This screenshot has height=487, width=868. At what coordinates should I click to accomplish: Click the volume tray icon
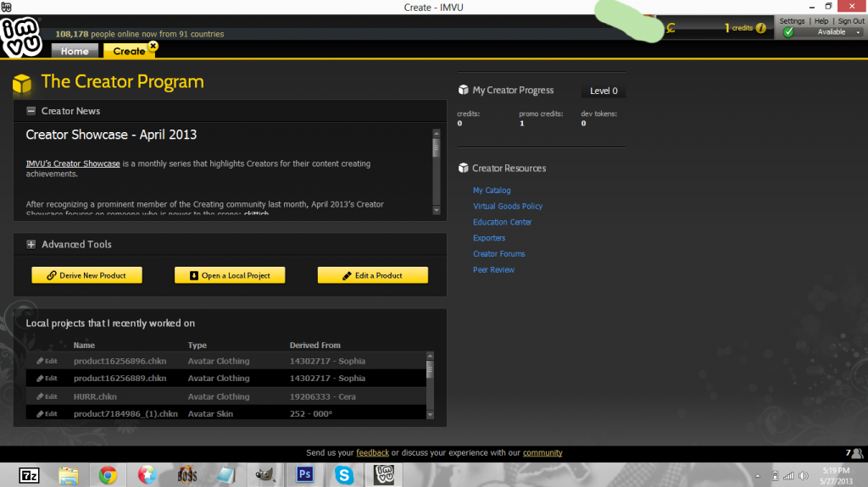tap(804, 476)
